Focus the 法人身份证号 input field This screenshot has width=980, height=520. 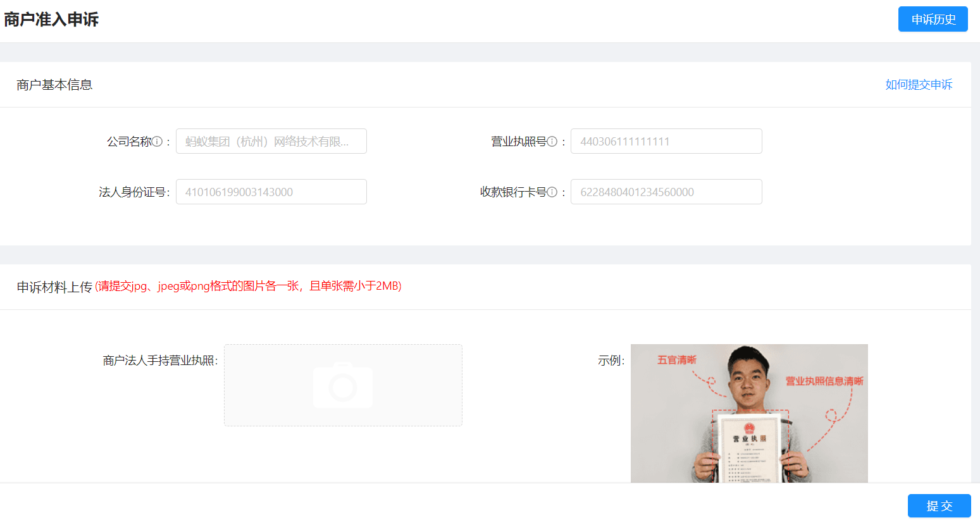(x=271, y=192)
